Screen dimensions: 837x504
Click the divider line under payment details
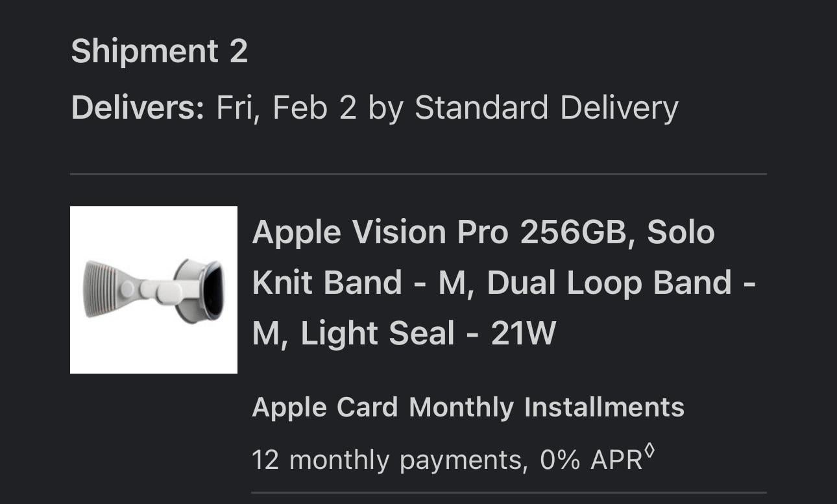point(509,493)
